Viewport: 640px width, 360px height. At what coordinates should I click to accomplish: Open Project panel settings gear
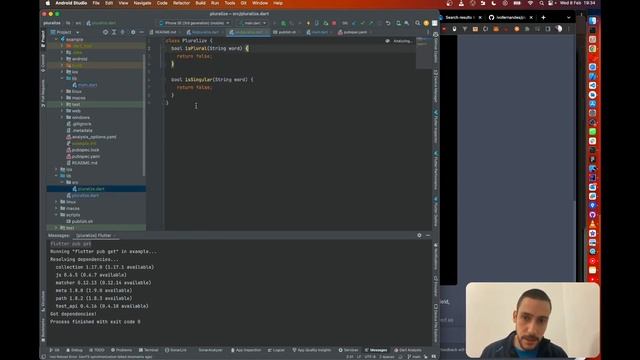pyautogui.click(x=133, y=32)
